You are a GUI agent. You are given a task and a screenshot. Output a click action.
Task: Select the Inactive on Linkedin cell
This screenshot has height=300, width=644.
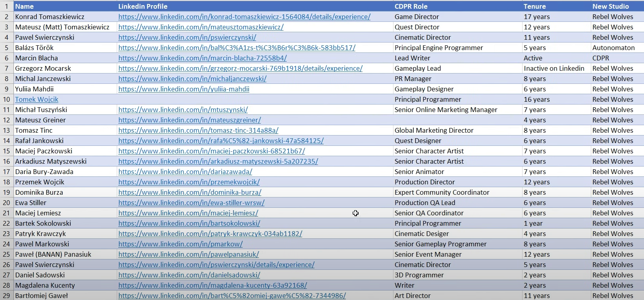(556, 68)
